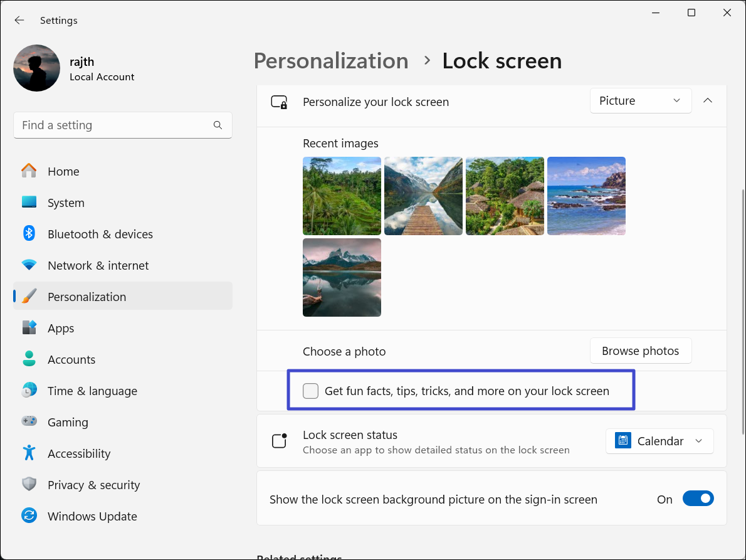746x560 pixels.
Task: Click the Find a setting search box
Action: click(113, 125)
